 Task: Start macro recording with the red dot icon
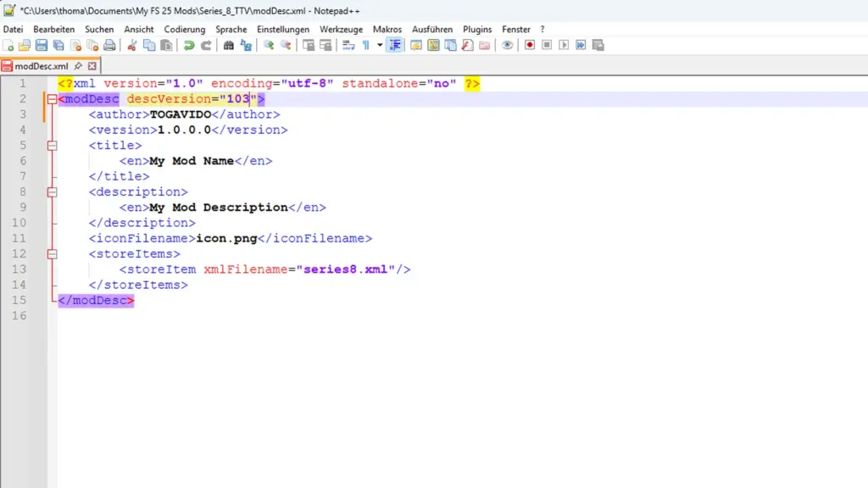[530, 45]
